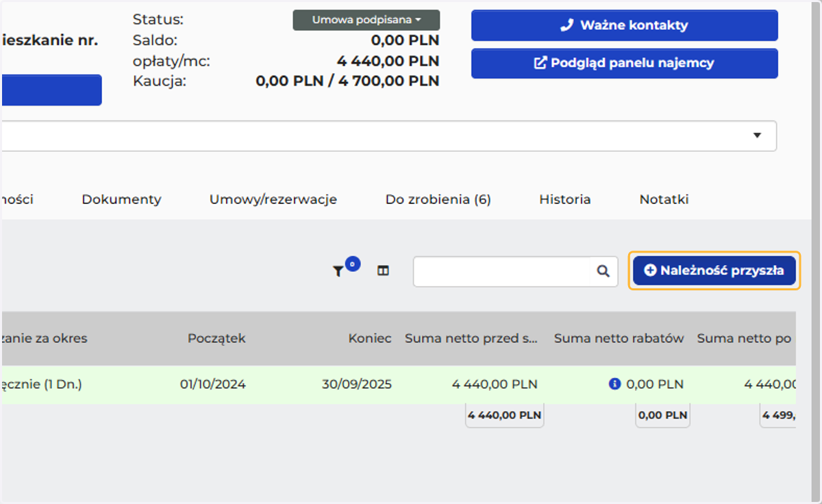Focus the table search input field
The width and height of the screenshot is (822, 504).
click(x=501, y=271)
